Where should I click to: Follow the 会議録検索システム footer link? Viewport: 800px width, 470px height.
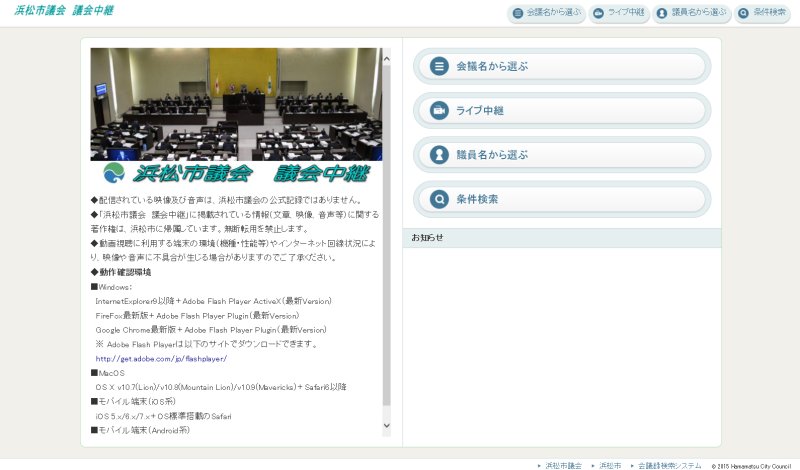tap(669, 465)
